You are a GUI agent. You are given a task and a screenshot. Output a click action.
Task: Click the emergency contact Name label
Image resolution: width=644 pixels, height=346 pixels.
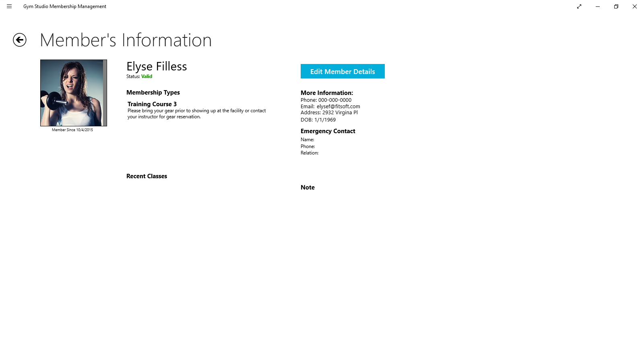[308, 140]
